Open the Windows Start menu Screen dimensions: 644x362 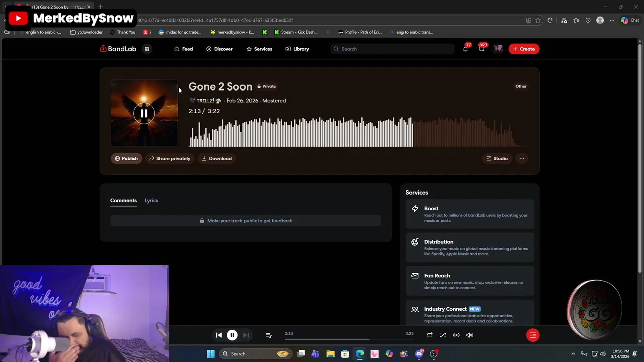coord(211,354)
